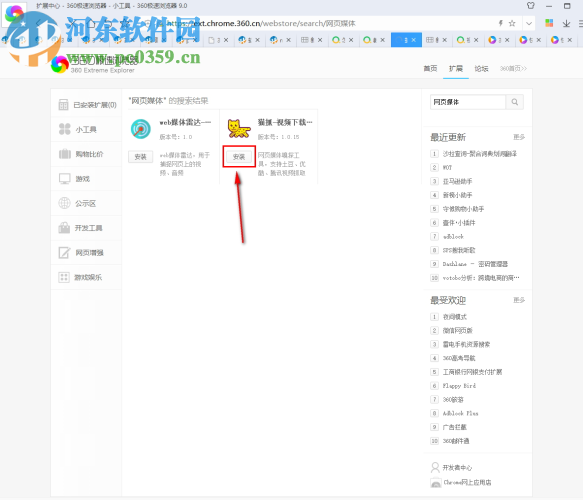
Task: Open the skin shirt icon in title bar
Action: pyautogui.click(x=531, y=6)
